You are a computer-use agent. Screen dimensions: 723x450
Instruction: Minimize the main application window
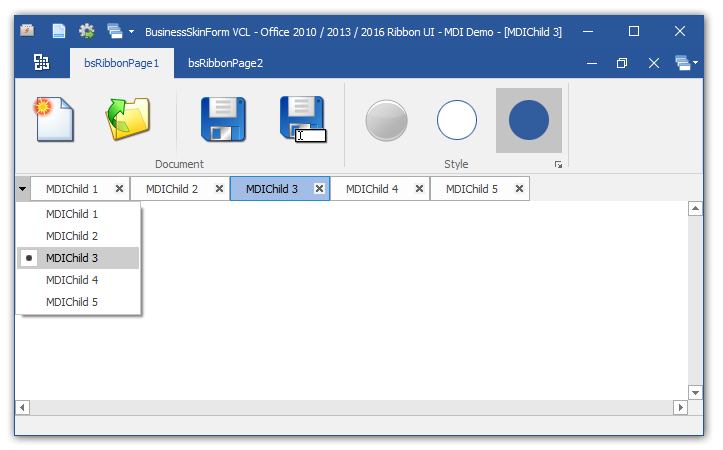588,31
